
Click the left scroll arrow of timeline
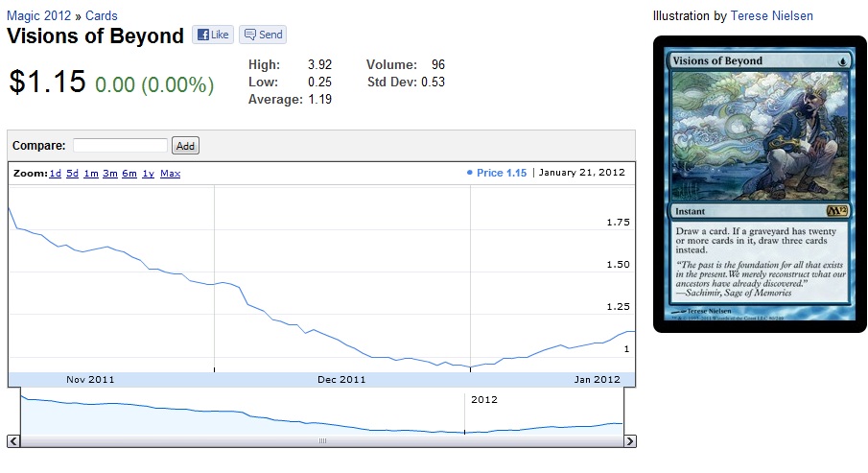coord(13,441)
